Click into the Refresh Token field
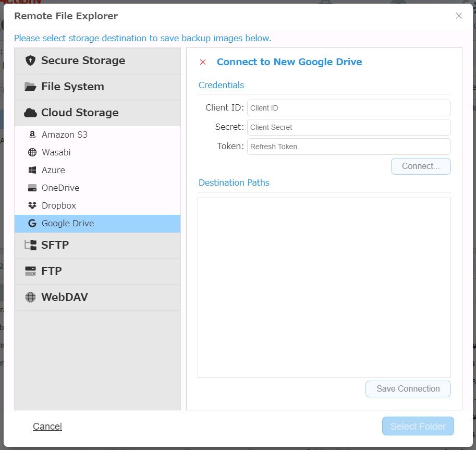The height and width of the screenshot is (450, 476). click(x=348, y=147)
